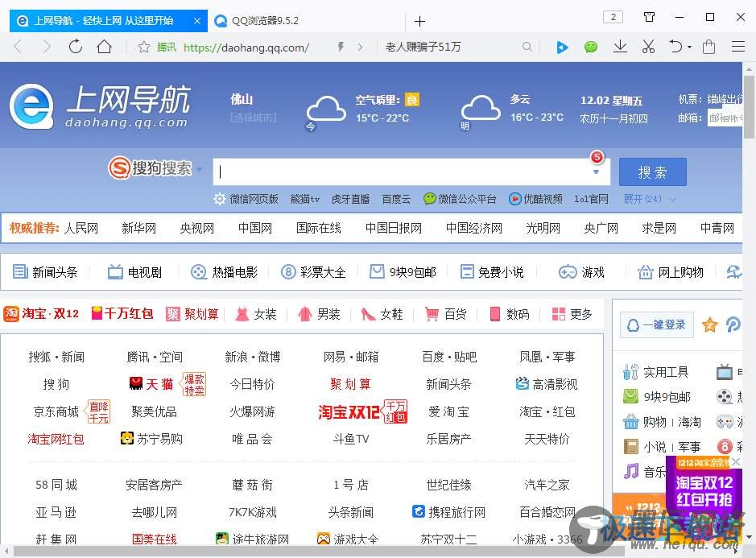
Task: Bookmark this page with the star icon
Action: 143,47
